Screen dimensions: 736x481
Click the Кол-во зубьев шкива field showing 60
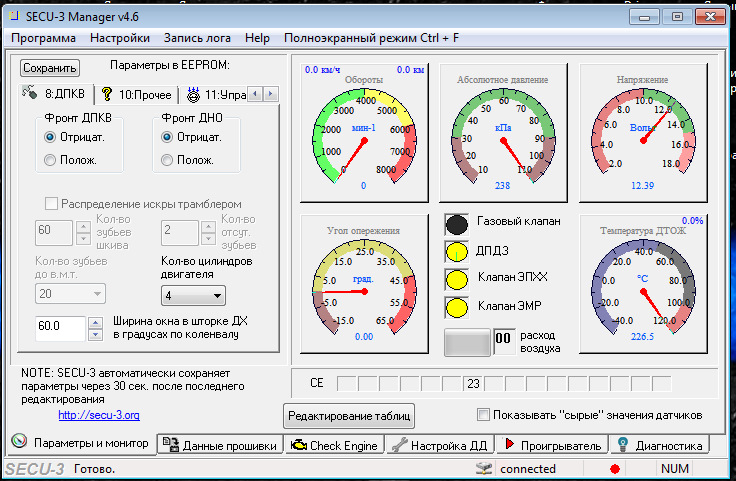click(x=54, y=232)
